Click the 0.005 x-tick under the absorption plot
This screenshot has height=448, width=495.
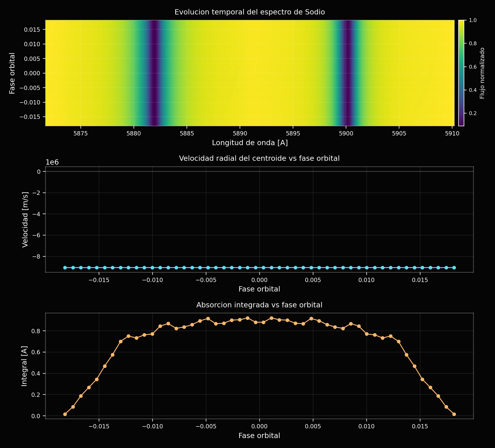(313, 427)
